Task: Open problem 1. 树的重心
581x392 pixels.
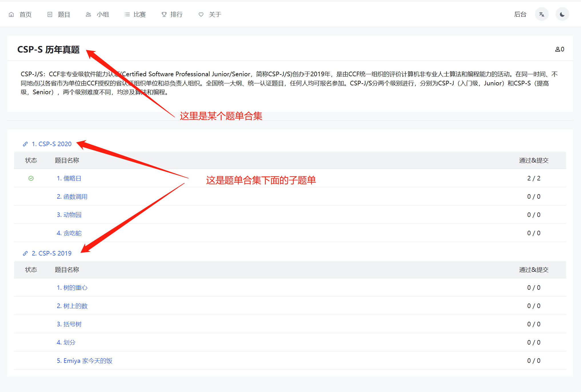Action: [72, 288]
